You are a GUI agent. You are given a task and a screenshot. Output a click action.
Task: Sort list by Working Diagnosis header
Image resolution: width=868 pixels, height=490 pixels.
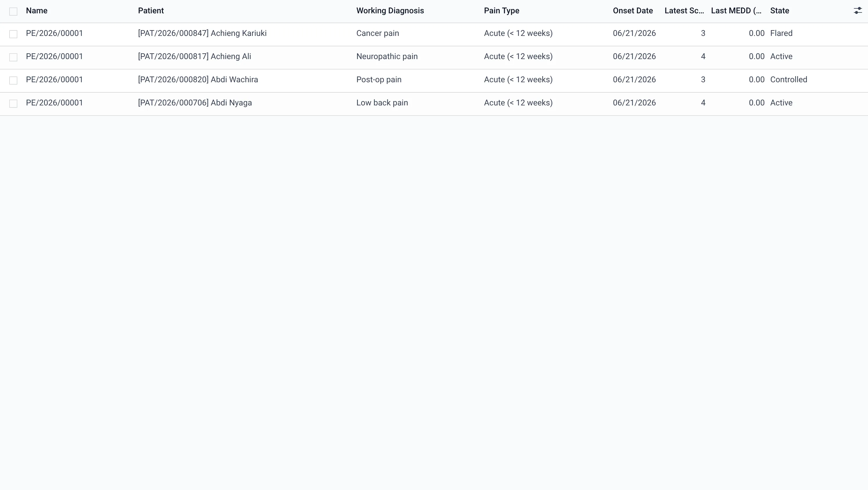pos(390,11)
